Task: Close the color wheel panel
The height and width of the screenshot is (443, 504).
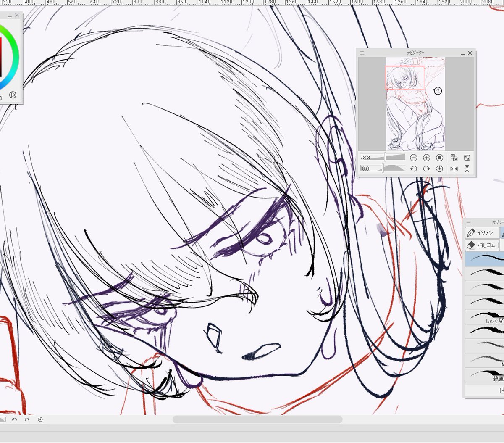Action: click(x=17, y=16)
